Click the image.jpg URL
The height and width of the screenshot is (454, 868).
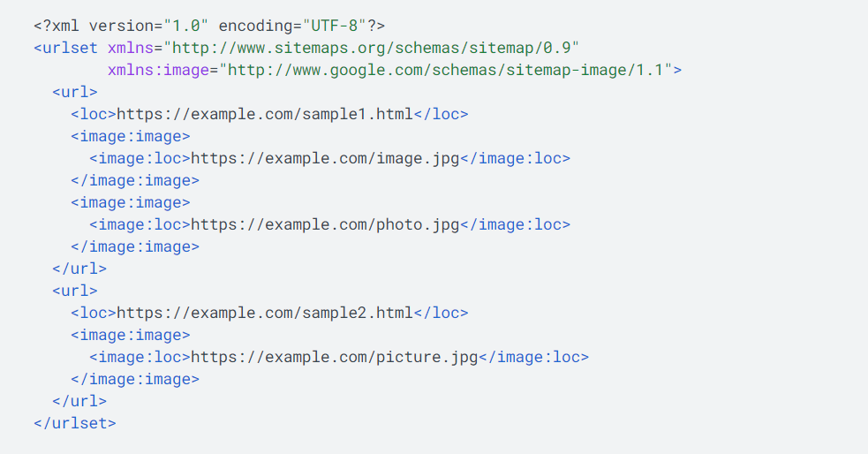pos(325,158)
